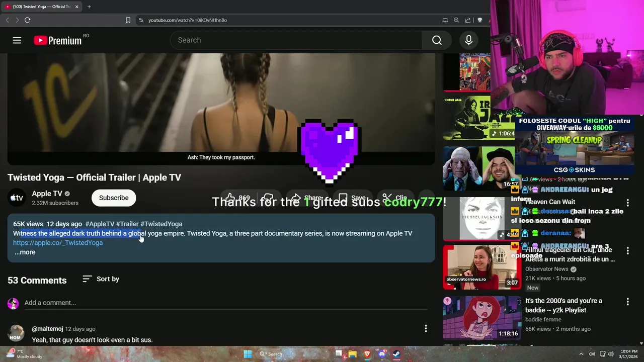Play the 1 Hour Jazz video thumbnail

point(478,118)
